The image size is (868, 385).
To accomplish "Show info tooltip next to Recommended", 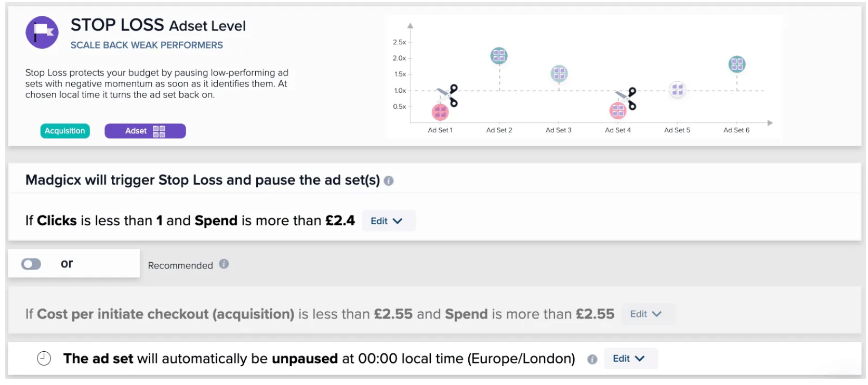I will (x=224, y=264).
